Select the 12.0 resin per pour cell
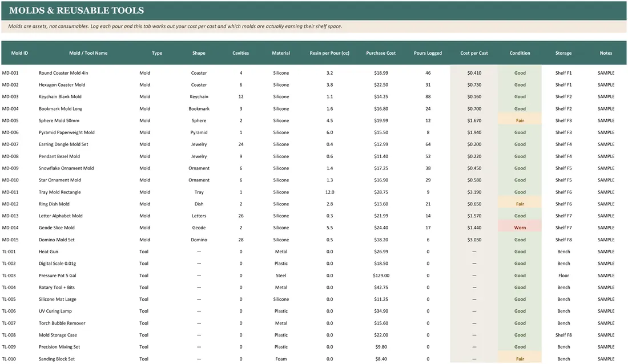This screenshot has height=364, width=628. click(329, 192)
